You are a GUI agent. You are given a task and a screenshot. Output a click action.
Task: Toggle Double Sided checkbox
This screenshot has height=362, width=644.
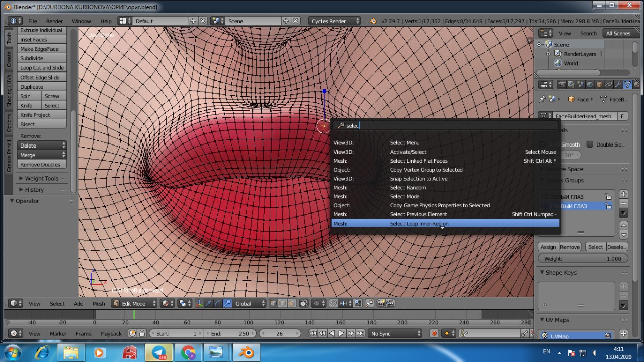[x=590, y=144]
